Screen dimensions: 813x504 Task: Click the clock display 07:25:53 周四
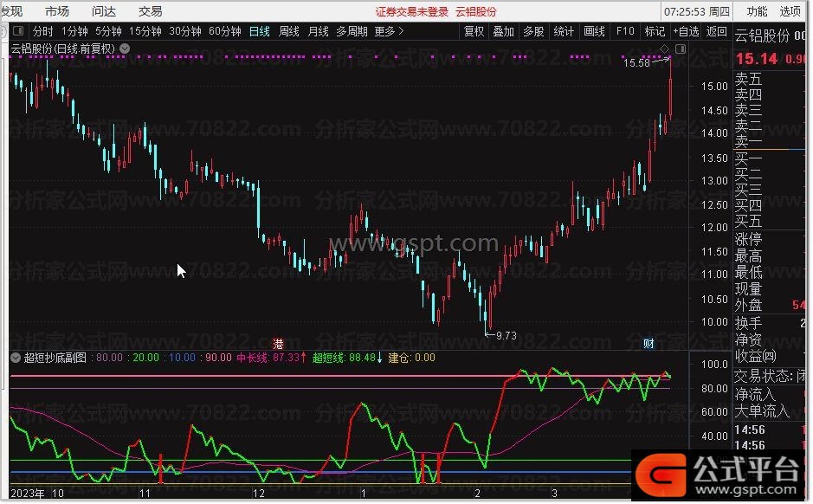pos(697,11)
